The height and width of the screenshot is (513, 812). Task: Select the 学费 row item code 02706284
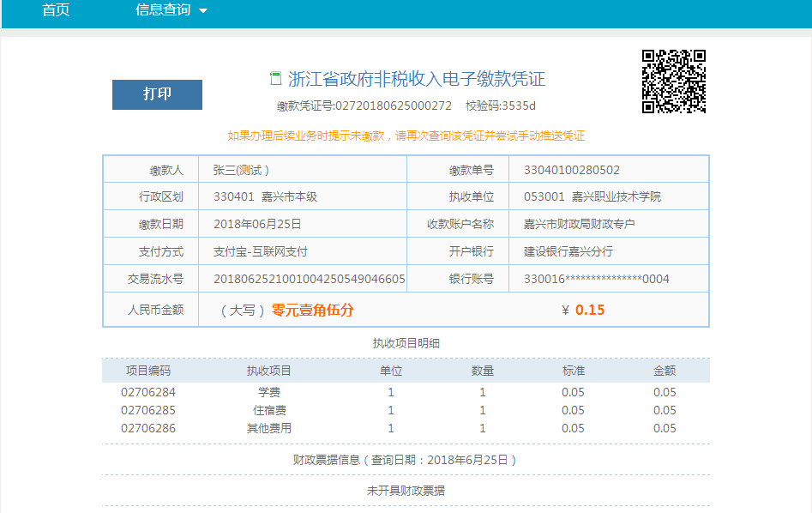(148, 392)
